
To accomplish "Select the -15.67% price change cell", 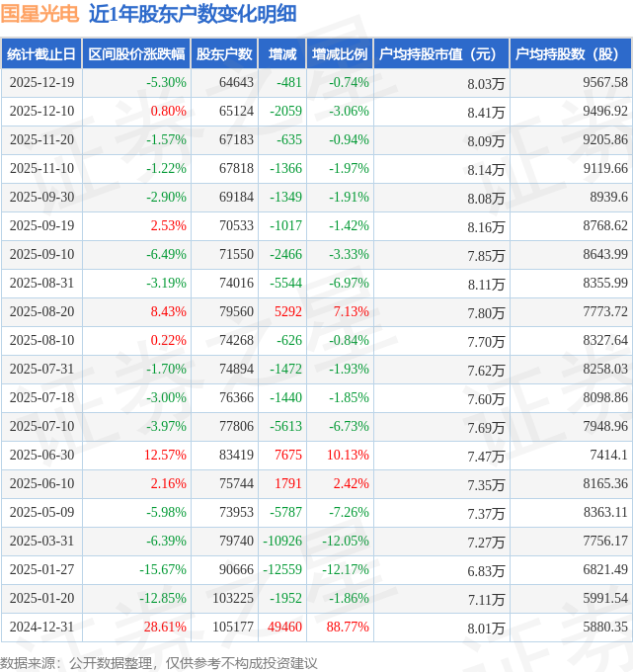I will coord(163,570).
